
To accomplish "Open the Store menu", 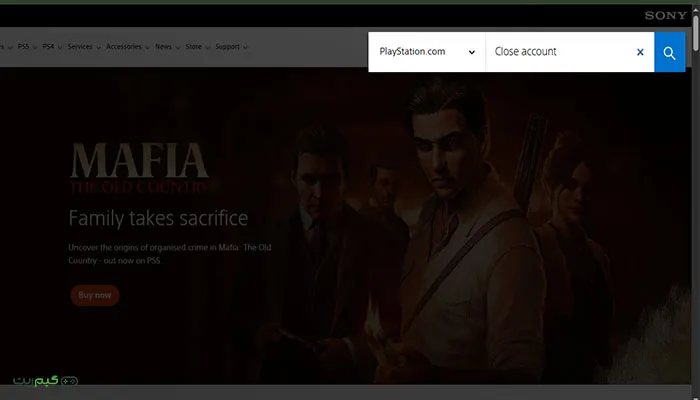I will (194, 47).
